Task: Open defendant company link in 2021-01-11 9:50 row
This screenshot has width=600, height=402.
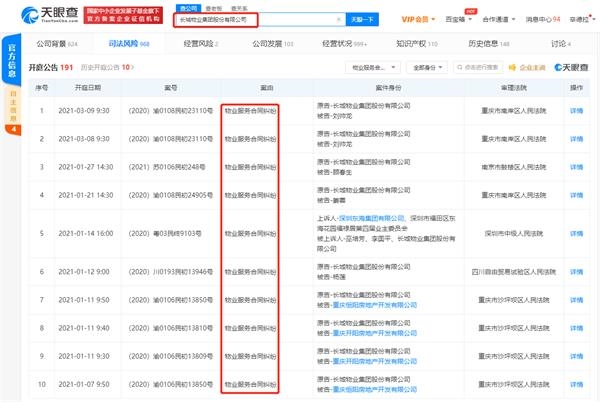Action: (375, 305)
